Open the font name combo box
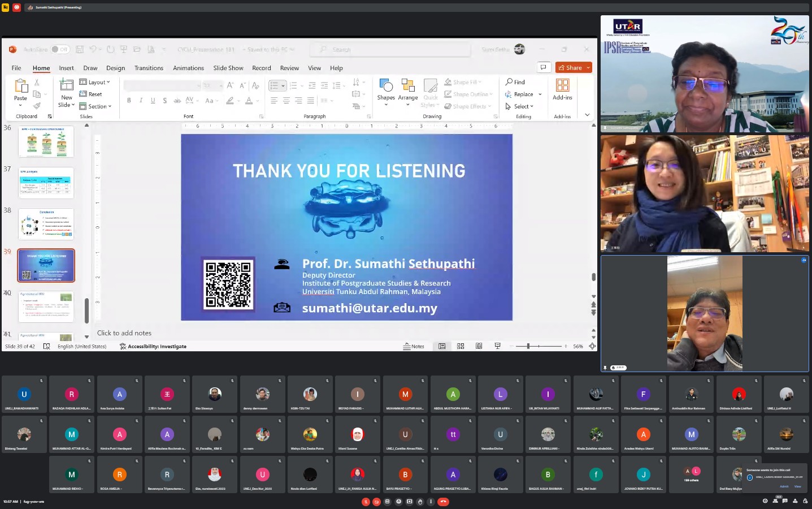This screenshot has width=812, height=509. (x=162, y=85)
